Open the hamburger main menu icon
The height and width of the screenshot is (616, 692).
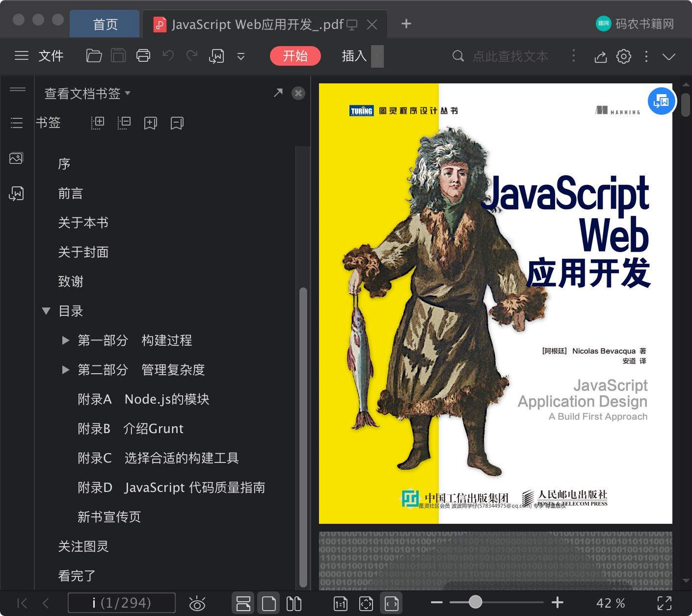[22, 56]
